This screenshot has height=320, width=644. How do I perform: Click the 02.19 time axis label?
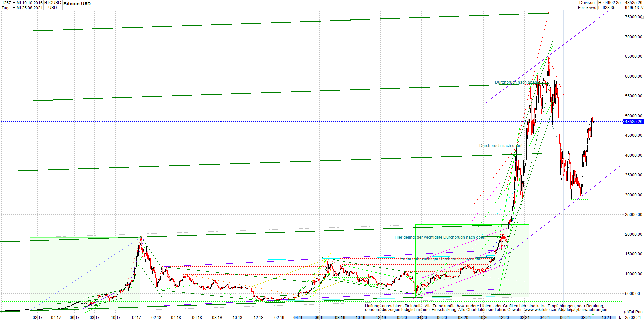pos(279,318)
